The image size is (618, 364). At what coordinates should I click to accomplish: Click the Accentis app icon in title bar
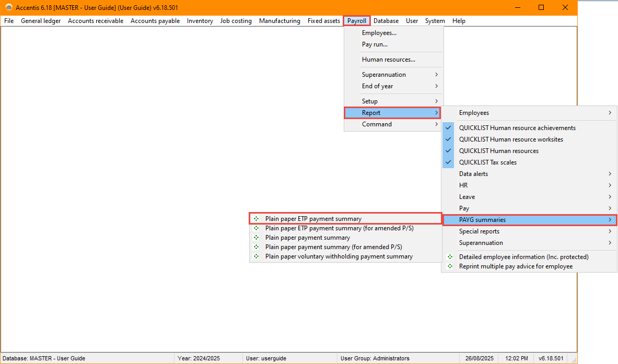(8, 7)
